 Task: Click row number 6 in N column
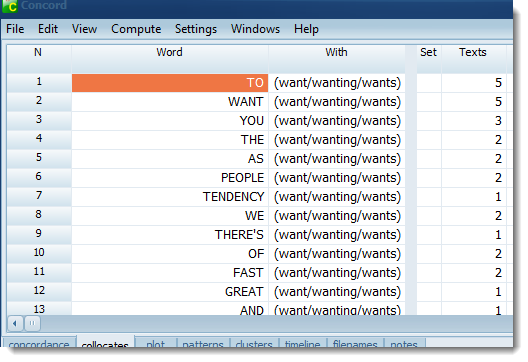point(39,178)
